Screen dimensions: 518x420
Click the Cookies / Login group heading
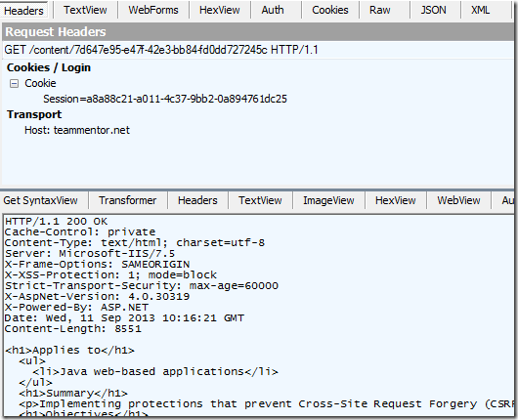point(49,67)
